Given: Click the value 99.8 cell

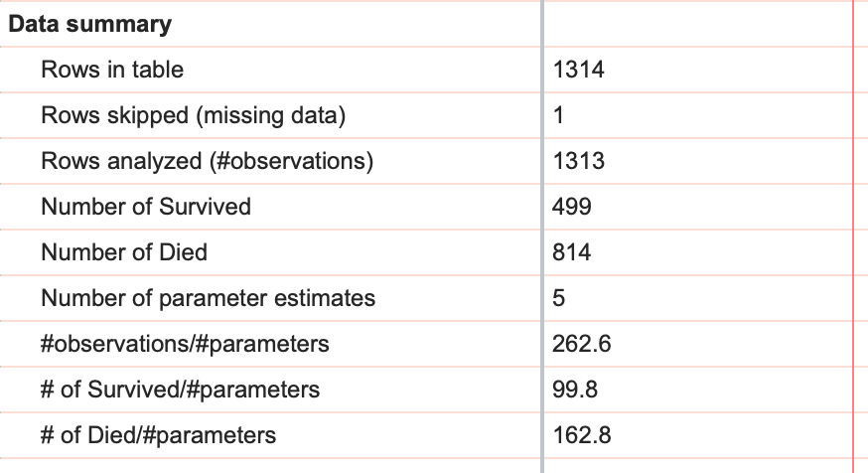Looking at the screenshot, I should coord(576,390).
